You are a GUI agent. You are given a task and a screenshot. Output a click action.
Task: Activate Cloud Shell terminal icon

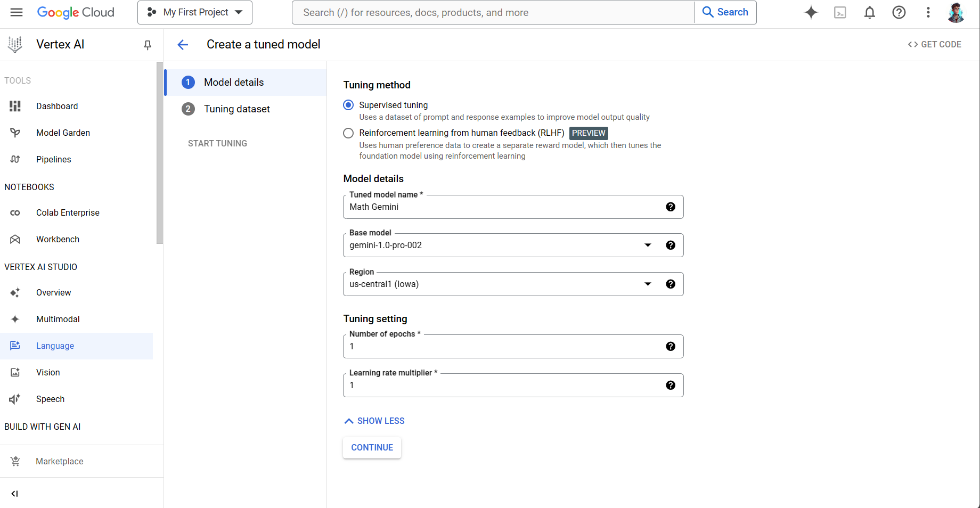pos(840,12)
